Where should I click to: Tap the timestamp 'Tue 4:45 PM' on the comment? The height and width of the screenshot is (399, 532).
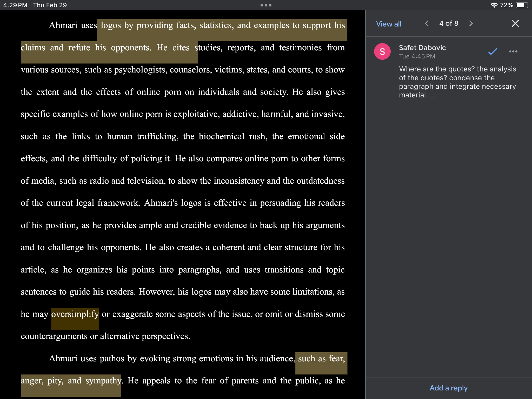pyautogui.click(x=417, y=56)
